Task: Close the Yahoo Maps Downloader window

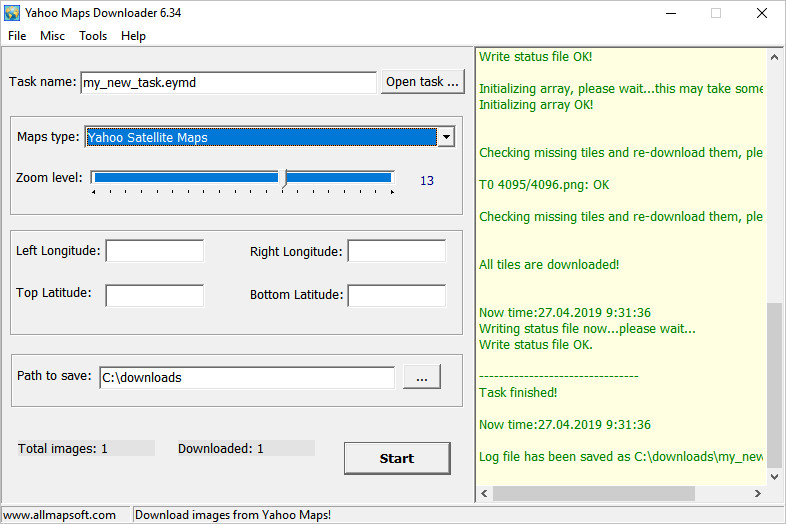Action: tap(762, 14)
